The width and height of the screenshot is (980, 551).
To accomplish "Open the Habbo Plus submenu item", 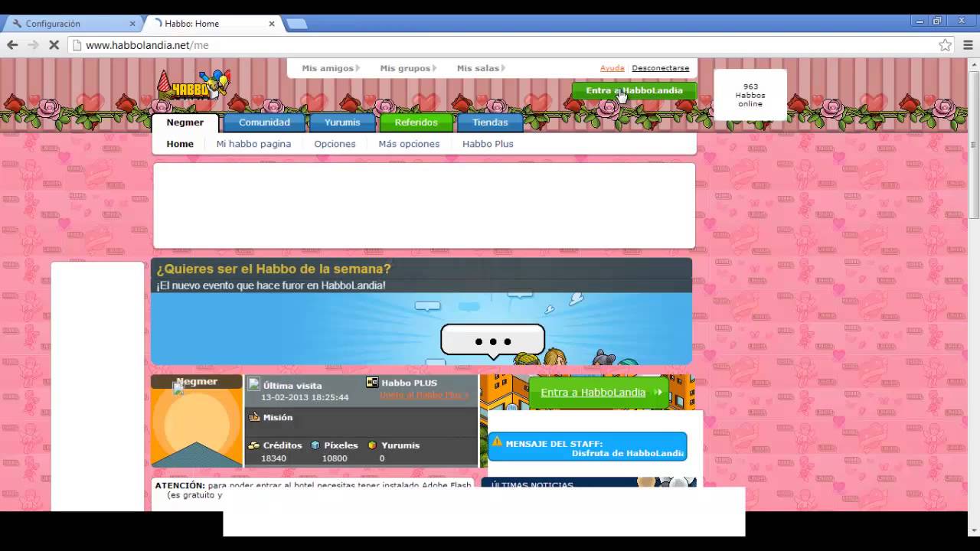I will point(488,144).
